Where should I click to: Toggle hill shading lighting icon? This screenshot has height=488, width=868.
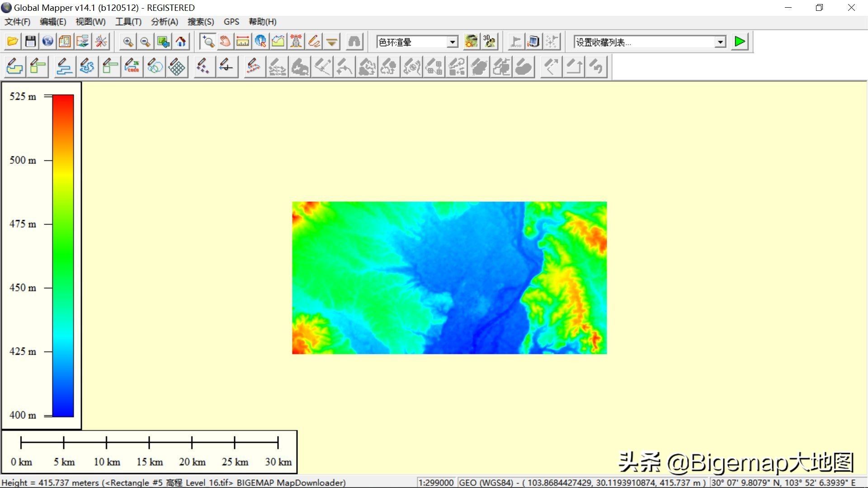[471, 42]
